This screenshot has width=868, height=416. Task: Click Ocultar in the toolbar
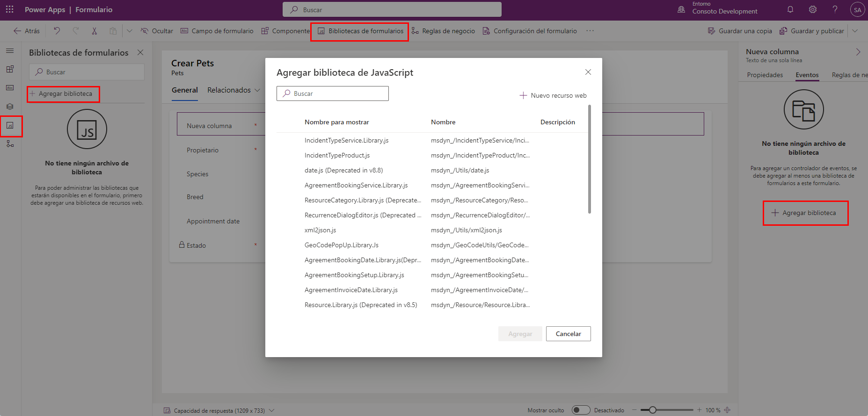[157, 31]
